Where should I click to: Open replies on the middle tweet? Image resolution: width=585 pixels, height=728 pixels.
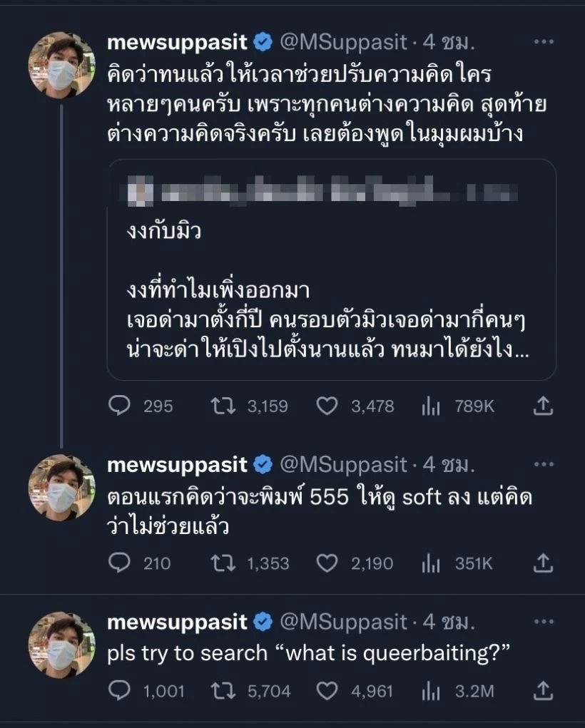122,564
